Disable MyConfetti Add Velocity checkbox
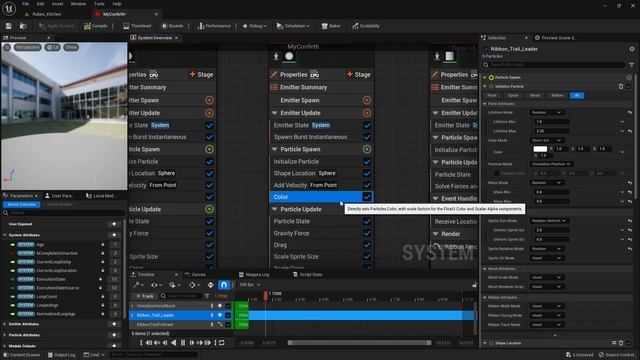The image size is (640, 360). (x=367, y=185)
